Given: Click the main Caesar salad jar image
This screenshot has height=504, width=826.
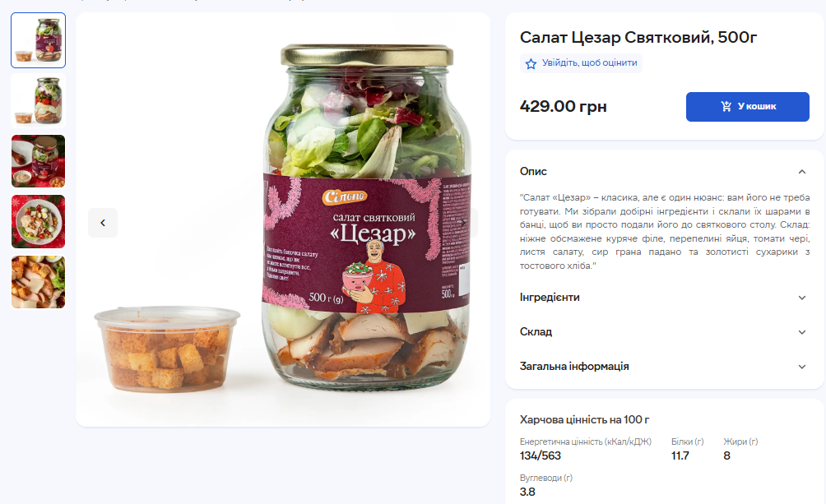Looking at the screenshot, I should coord(283,220).
